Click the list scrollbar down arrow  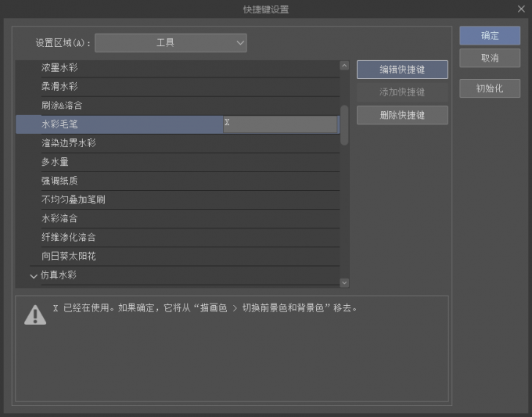tap(344, 282)
